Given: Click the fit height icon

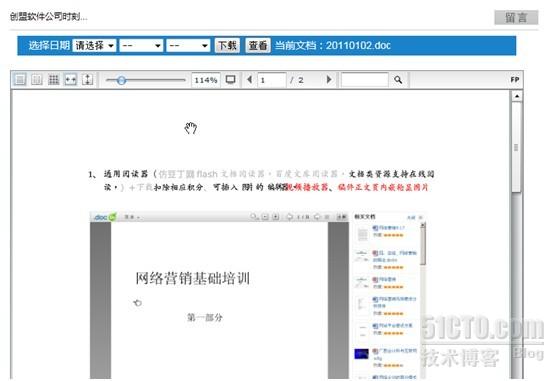Looking at the screenshot, I should point(88,80).
